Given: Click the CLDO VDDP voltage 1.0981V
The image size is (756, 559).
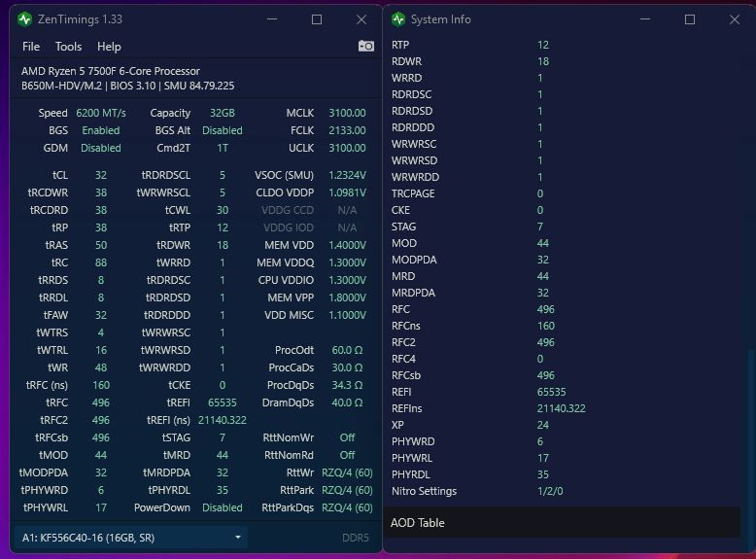Looking at the screenshot, I should [x=347, y=192].
